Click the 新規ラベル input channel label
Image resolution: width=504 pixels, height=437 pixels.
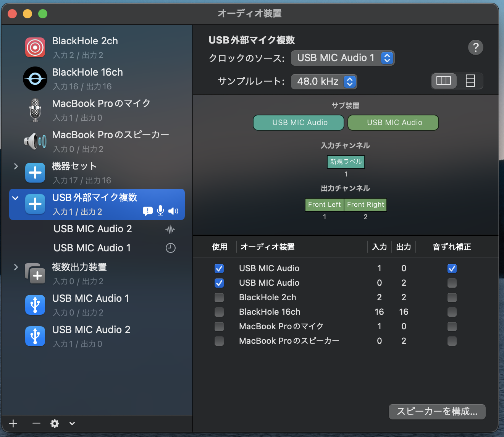click(x=346, y=162)
